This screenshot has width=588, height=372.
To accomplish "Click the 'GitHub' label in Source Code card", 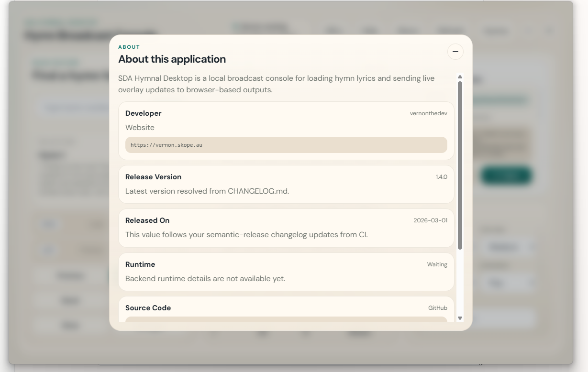I will (438, 308).
